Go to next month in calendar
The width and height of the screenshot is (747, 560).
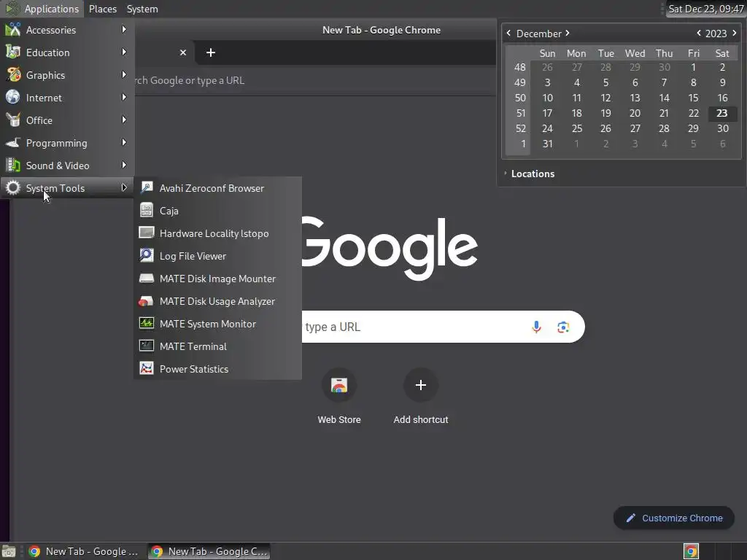(x=568, y=33)
